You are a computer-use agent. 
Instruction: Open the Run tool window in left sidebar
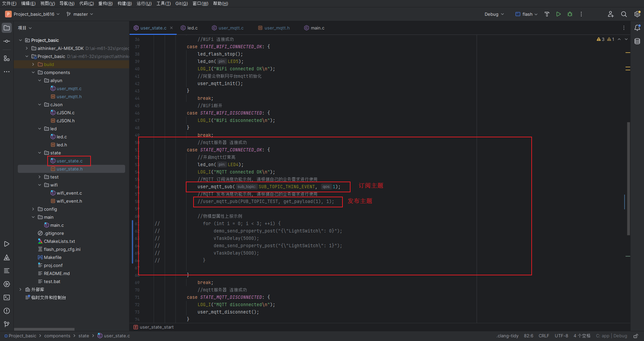pyautogui.click(x=7, y=244)
